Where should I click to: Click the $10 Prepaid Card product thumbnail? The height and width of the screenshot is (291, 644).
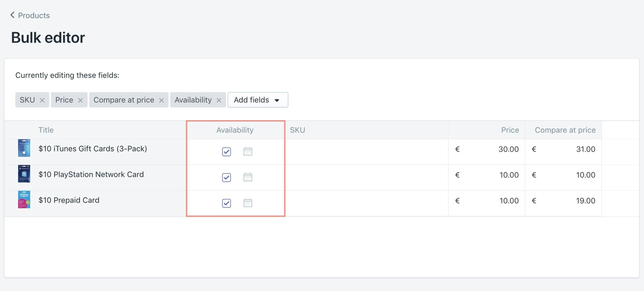coord(24,199)
